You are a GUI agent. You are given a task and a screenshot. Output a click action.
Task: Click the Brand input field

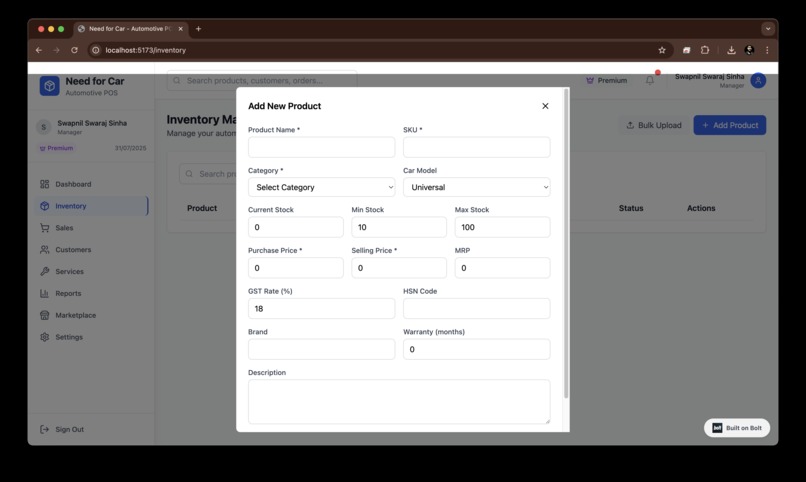(x=321, y=349)
